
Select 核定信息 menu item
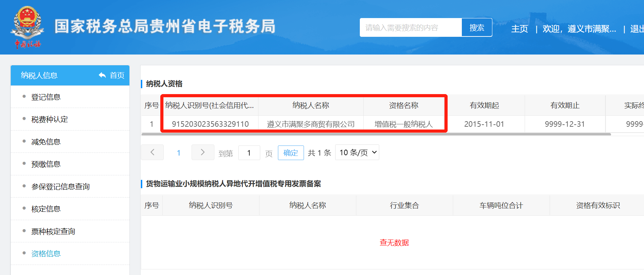click(46, 209)
